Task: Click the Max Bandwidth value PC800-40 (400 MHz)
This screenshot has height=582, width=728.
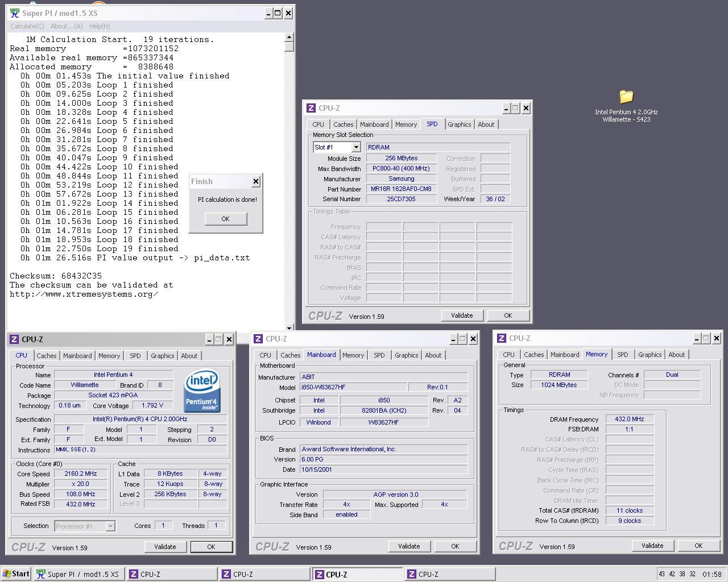Action: (401, 168)
